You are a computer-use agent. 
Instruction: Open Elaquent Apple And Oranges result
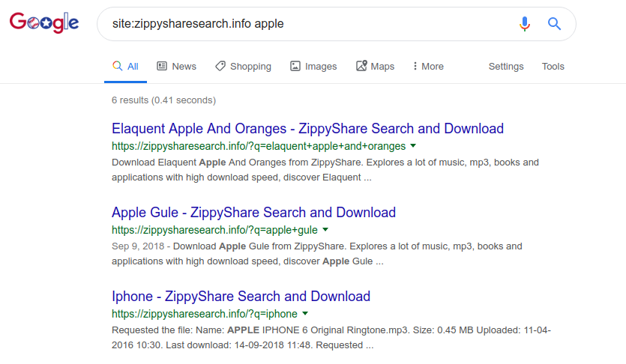coord(307,129)
